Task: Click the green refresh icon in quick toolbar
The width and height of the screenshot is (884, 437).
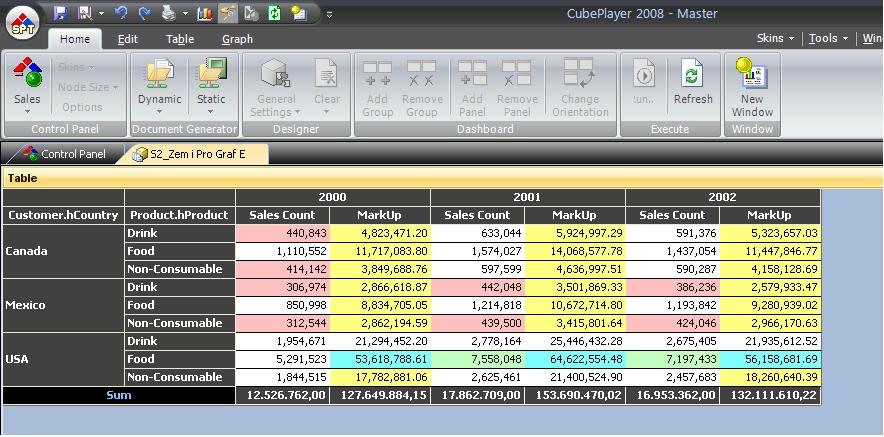Action: coord(275,13)
